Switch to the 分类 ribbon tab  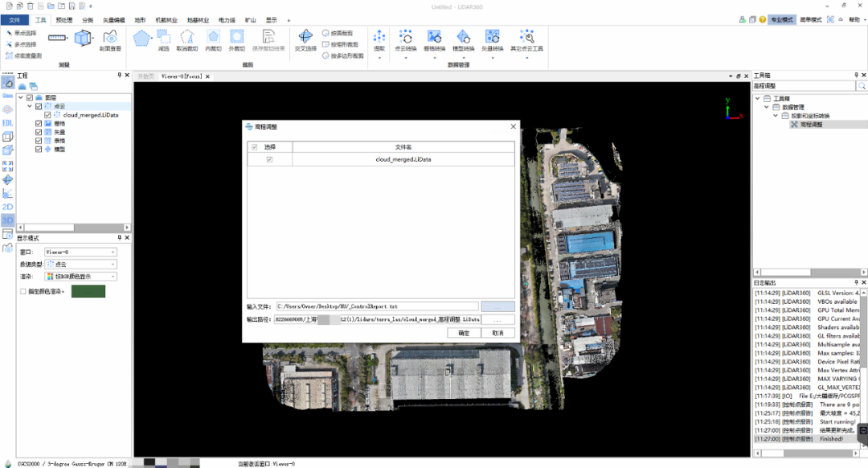[88, 20]
